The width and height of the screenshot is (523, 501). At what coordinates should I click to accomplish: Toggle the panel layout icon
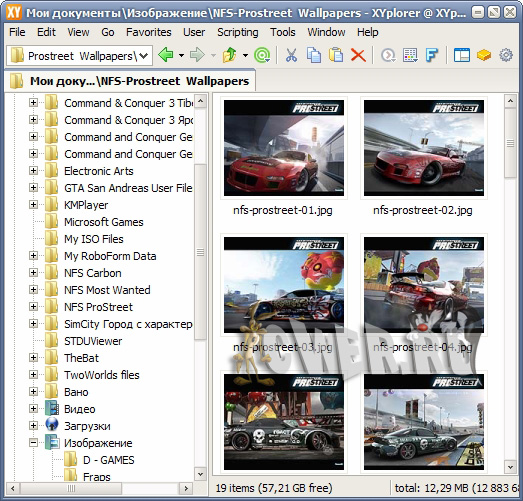click(462, 55)
